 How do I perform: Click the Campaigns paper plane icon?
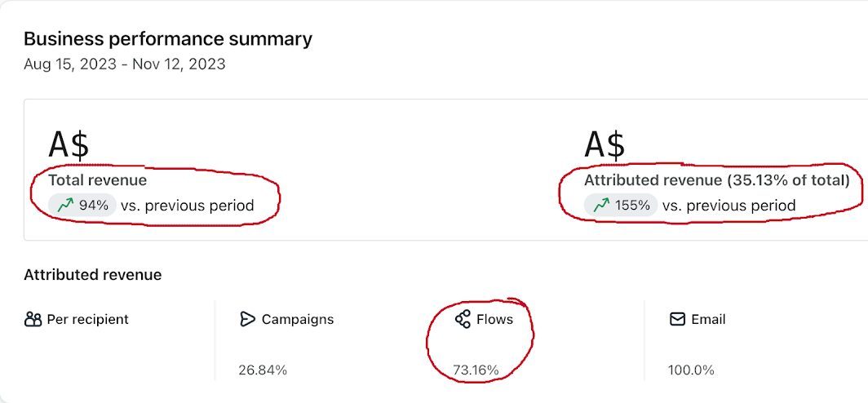[248, 319]
